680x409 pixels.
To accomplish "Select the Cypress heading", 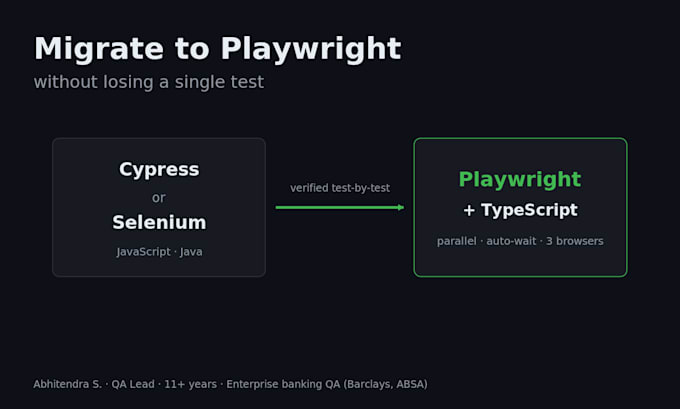I will point(159,170).
